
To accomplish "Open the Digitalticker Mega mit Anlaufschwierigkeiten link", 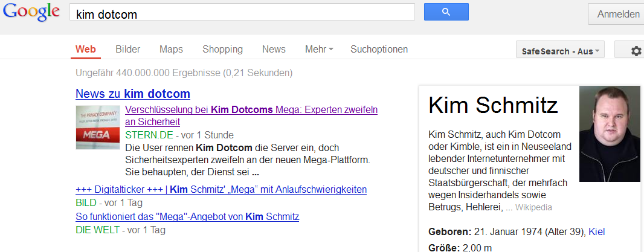I will 221,190.
